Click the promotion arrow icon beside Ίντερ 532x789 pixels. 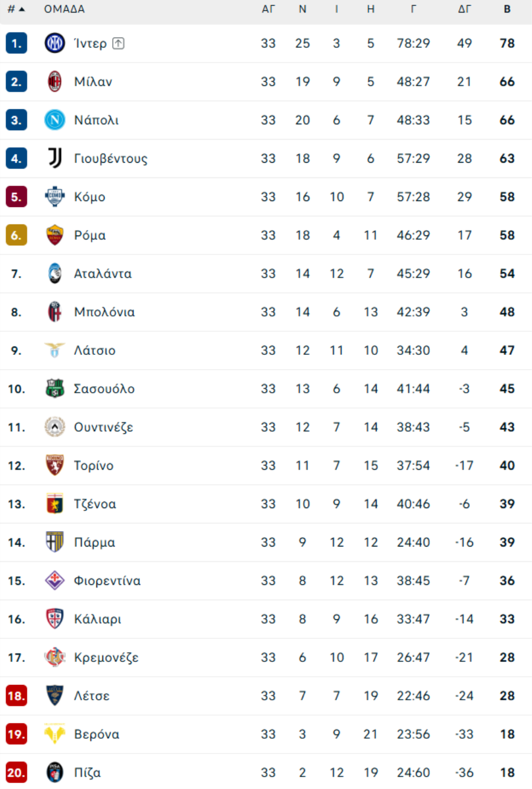click(118, 43)
